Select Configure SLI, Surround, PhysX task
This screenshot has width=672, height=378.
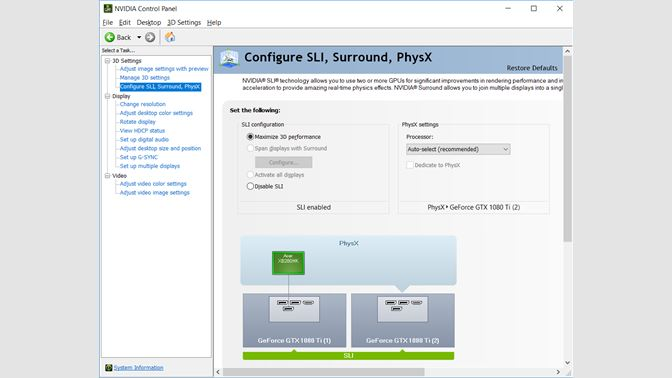tap(160, 87)
